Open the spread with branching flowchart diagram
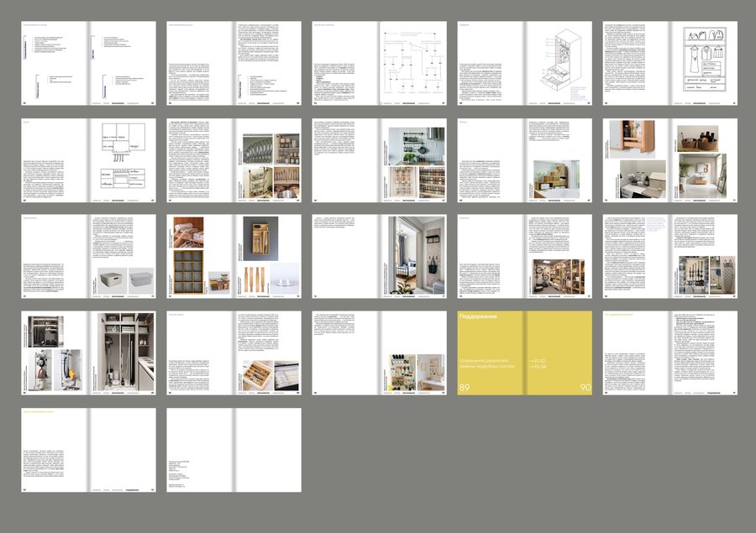Image resolution: width=756 pixels, height=533 pixels. click(x=379, y=63)
